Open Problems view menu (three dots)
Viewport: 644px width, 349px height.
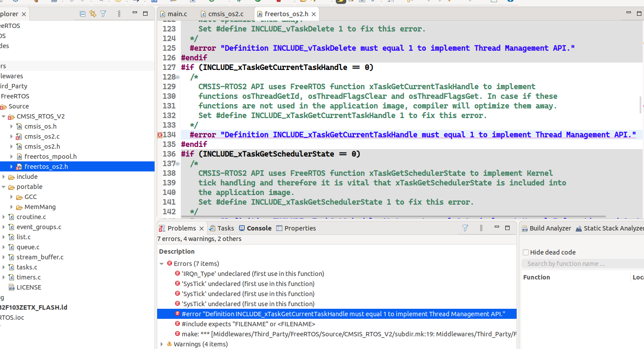(x=481, y=228)
